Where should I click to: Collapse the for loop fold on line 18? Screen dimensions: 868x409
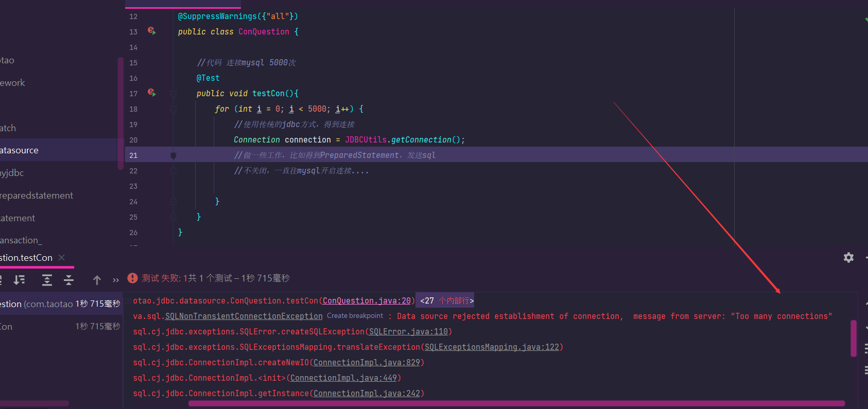pyautogui.click(x=173, y=109)
